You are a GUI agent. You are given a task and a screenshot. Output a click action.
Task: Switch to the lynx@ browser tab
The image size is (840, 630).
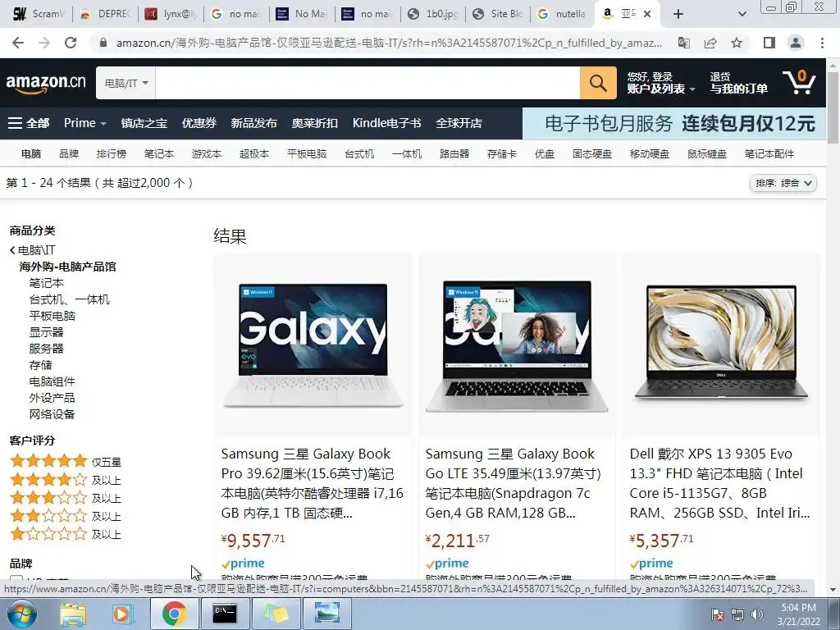[x=171, y=14]
